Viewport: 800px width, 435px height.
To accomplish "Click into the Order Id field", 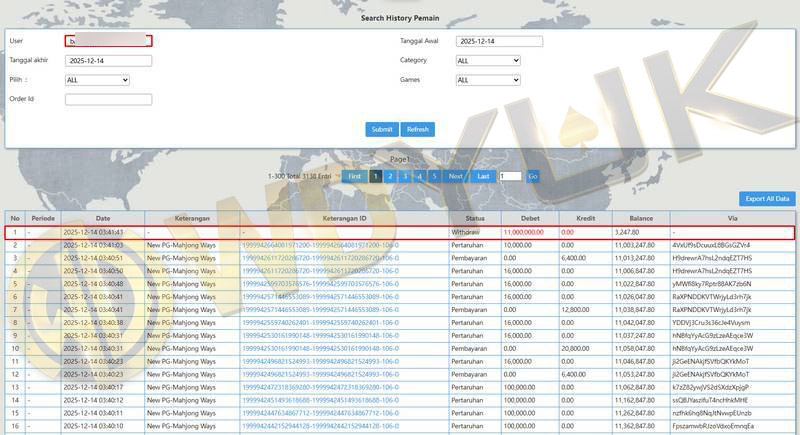I will (x=108, y=99).
